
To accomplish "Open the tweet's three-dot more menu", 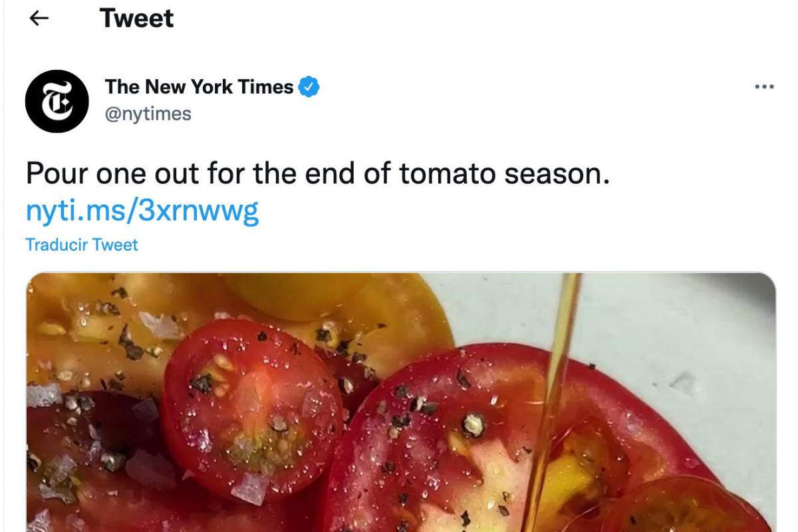I will tap(764, 86).
